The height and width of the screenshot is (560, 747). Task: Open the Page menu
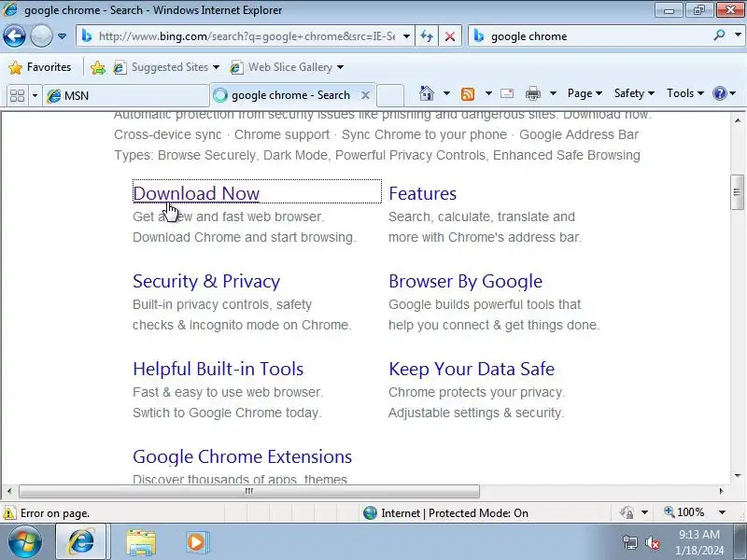tap(585, 93)
